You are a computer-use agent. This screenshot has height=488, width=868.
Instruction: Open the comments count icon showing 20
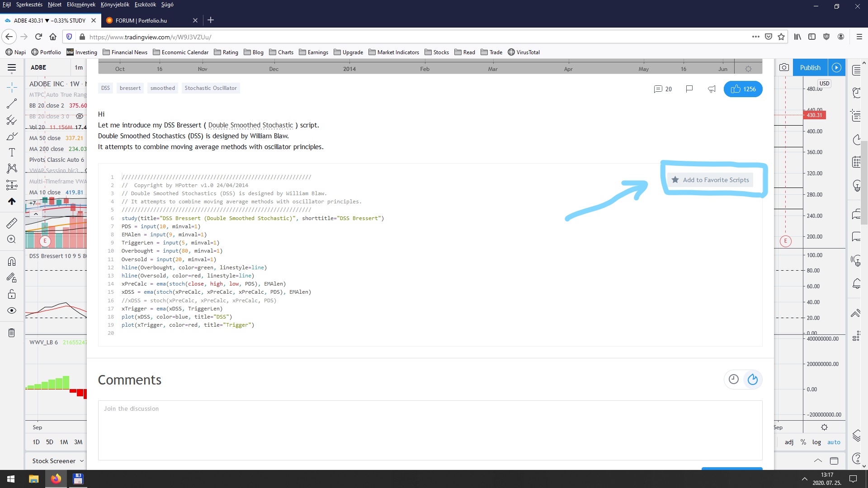point(663,89)
